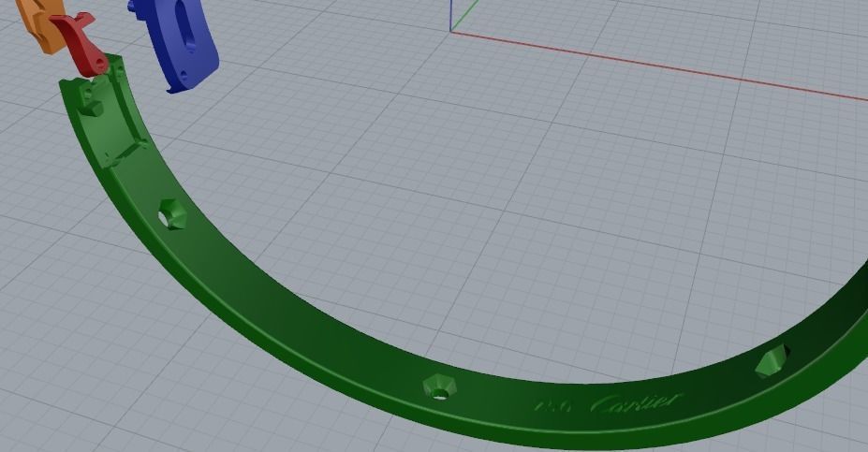Click the hexagonal hole nearest the red latch
The image size is (868, 452).
click(x=172, y=214)
